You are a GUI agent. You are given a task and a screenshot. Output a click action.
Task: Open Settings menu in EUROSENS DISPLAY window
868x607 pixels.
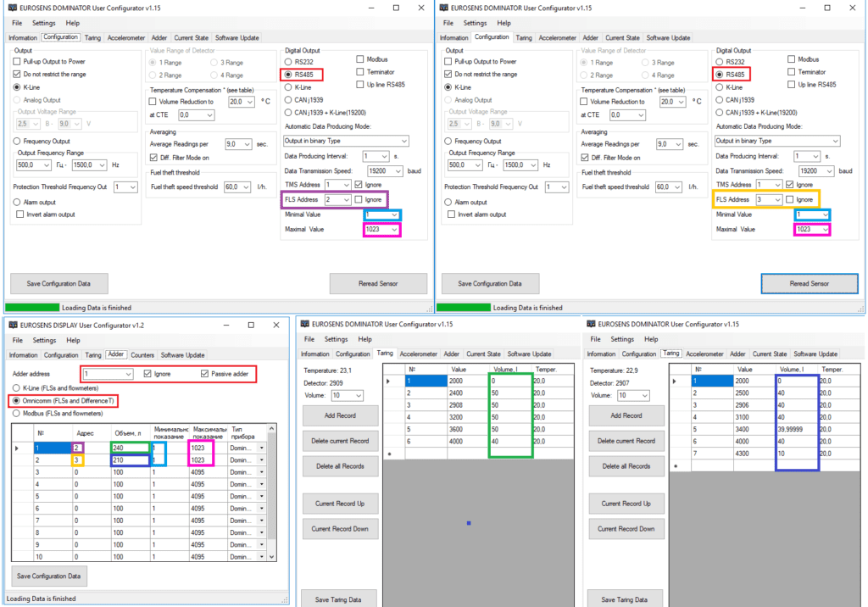[44, 340]
